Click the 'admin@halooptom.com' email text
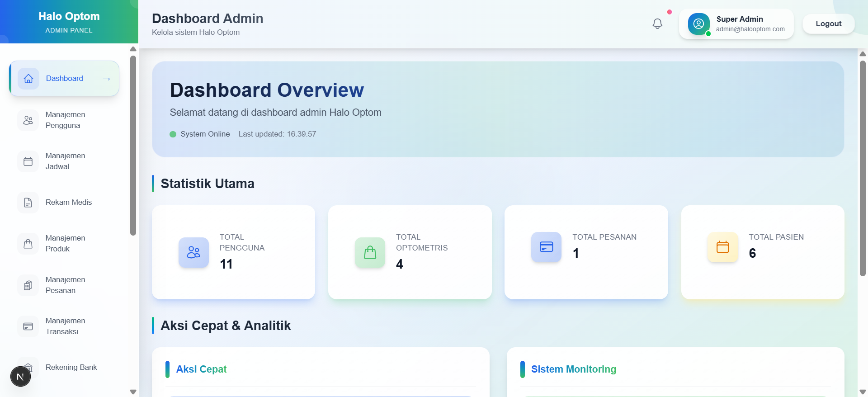 pyautogui.click(x=750, y=29)
